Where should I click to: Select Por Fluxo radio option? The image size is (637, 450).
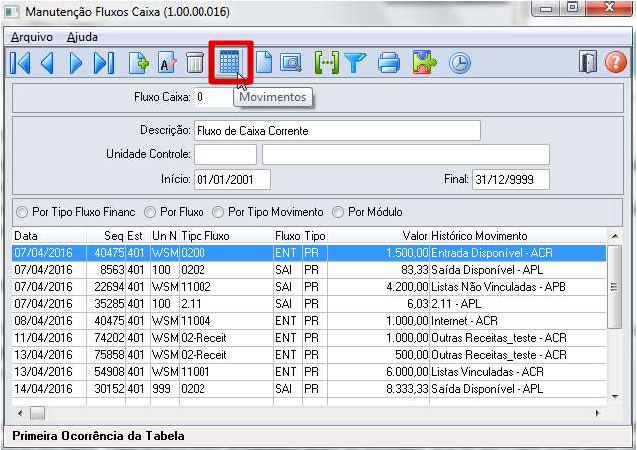(x=174, y=212)
